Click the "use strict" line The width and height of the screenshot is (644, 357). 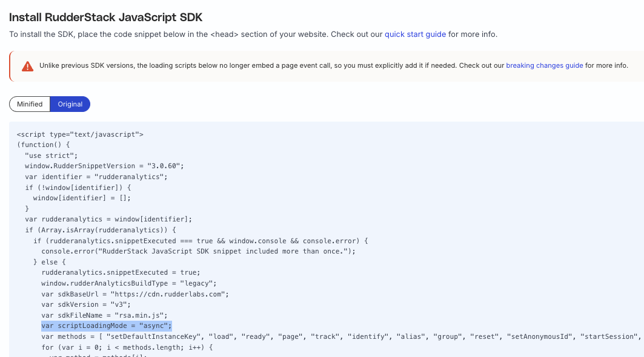coord(51,156)
